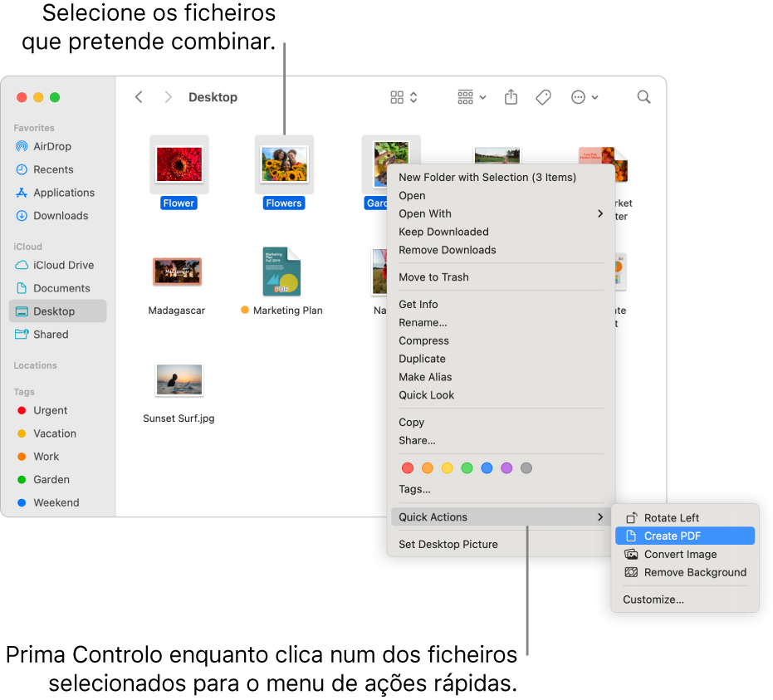
Task: Click the Flowers file name label
Action: pos(284,203)
